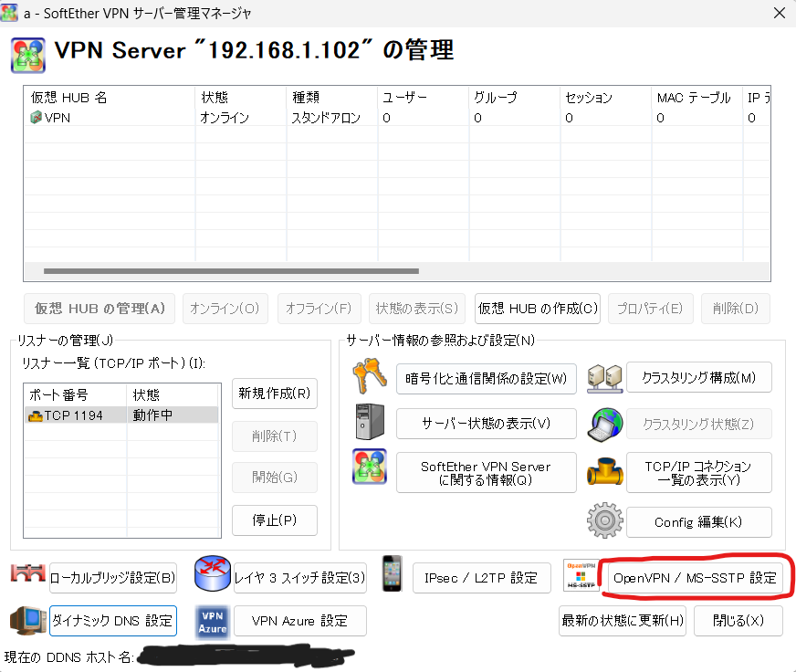
Task: Create a hub with 仮想 HUB の作成(C)
Action: pyautogui.click(x=538, y=309)
